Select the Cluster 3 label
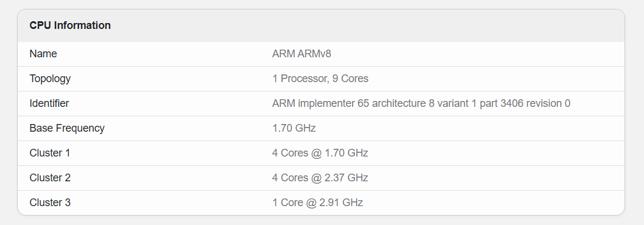Viewport: 644px width, 225px height. (50, 203)
